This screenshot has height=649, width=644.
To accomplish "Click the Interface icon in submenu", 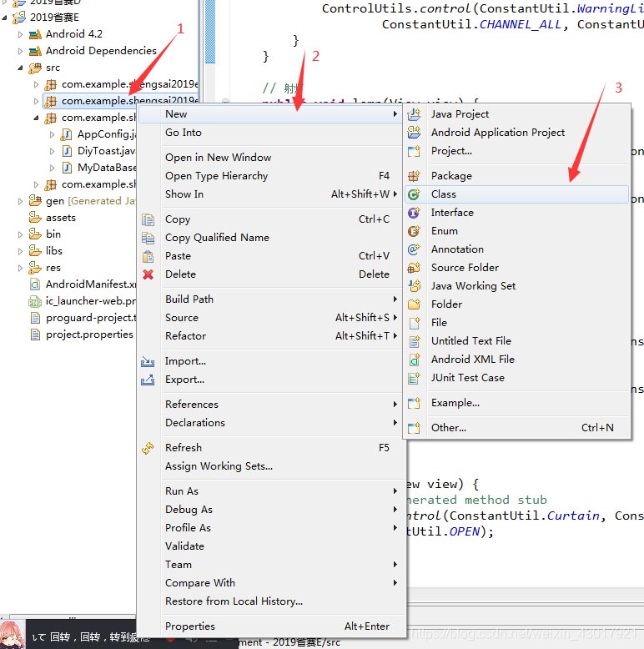I will point(414,213).
